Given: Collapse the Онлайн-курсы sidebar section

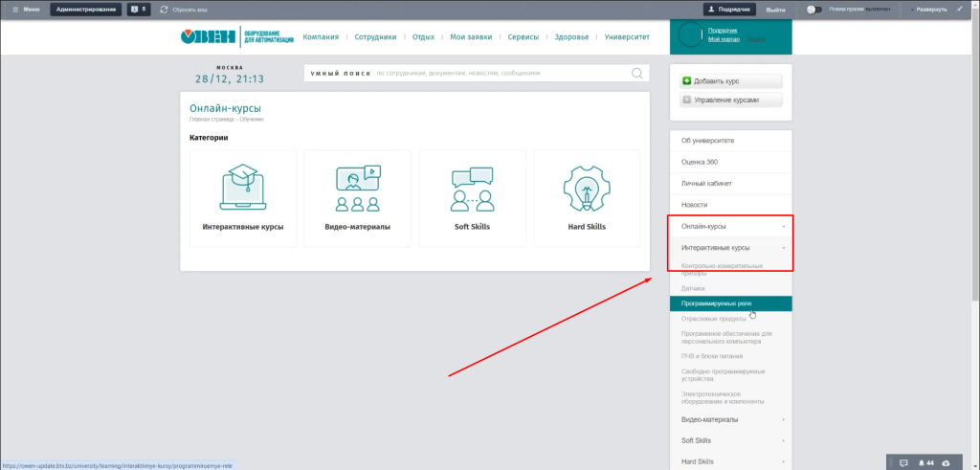Looking at the screenshot, I should [x=783, y=227].
